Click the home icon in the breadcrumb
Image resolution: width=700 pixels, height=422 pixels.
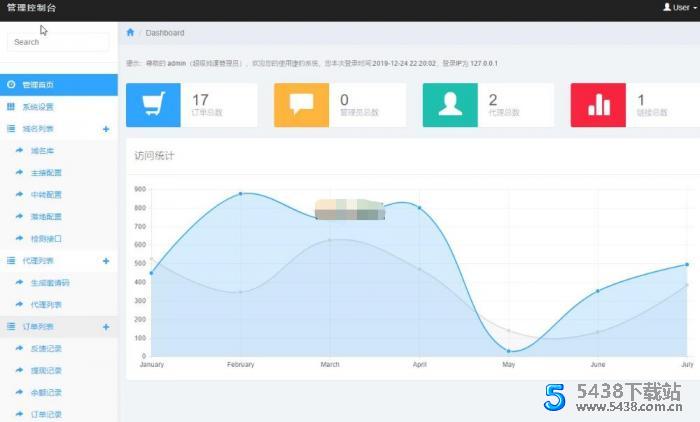pyautogui.click(x=130, y=33)
